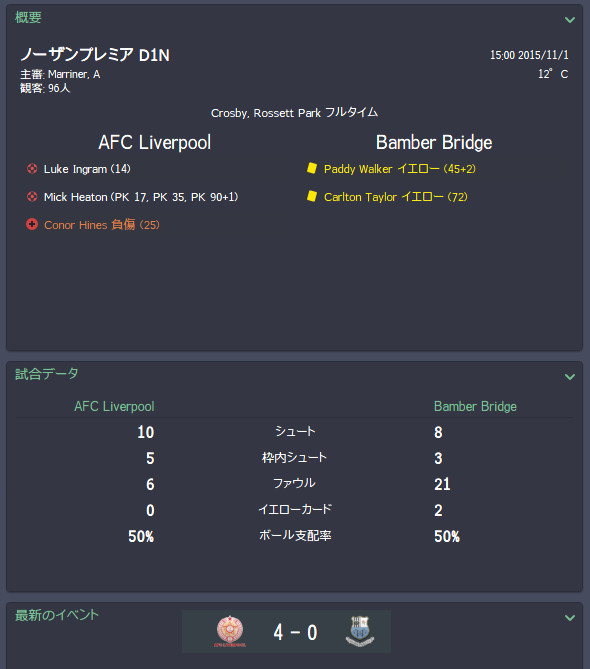Click the 4 - 0 score display
This screenshot has width=590, height=669.
pyautogui.click(x=295, y=632)
